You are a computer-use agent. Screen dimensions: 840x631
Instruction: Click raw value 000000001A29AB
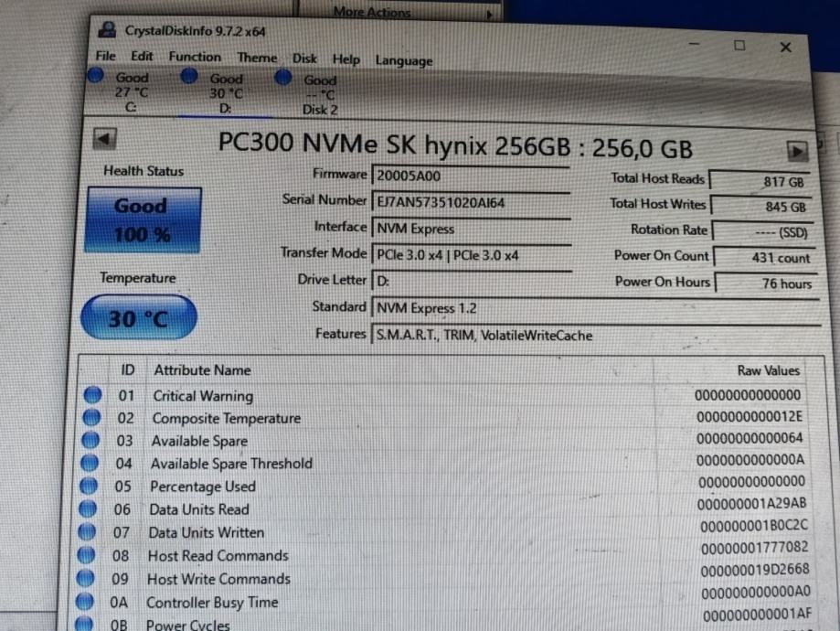click(x=751, y=503)
